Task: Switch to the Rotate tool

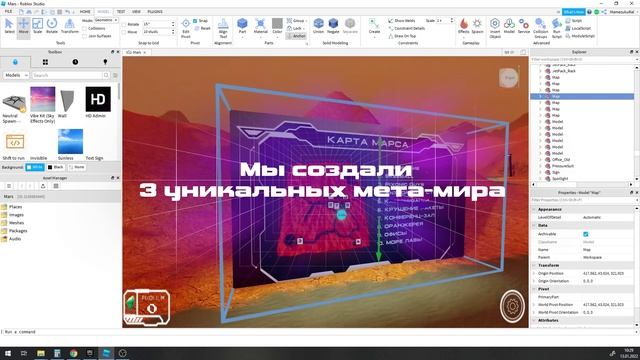Action: pyautogui.click(x=52, y=26)
